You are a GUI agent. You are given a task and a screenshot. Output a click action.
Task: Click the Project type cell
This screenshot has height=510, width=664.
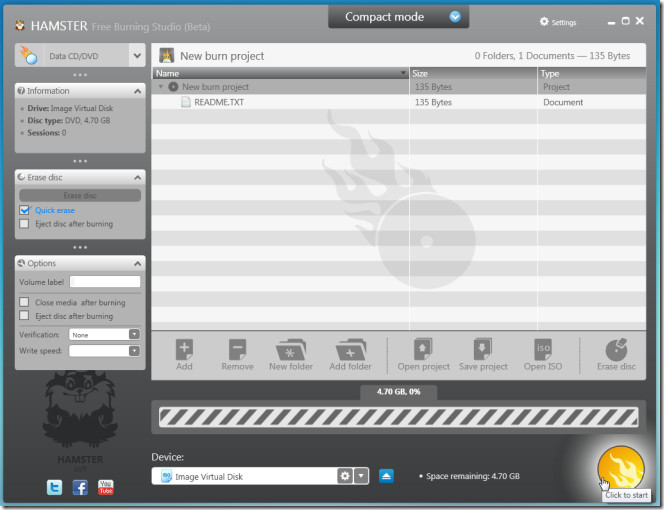click(x=556, y=87)
